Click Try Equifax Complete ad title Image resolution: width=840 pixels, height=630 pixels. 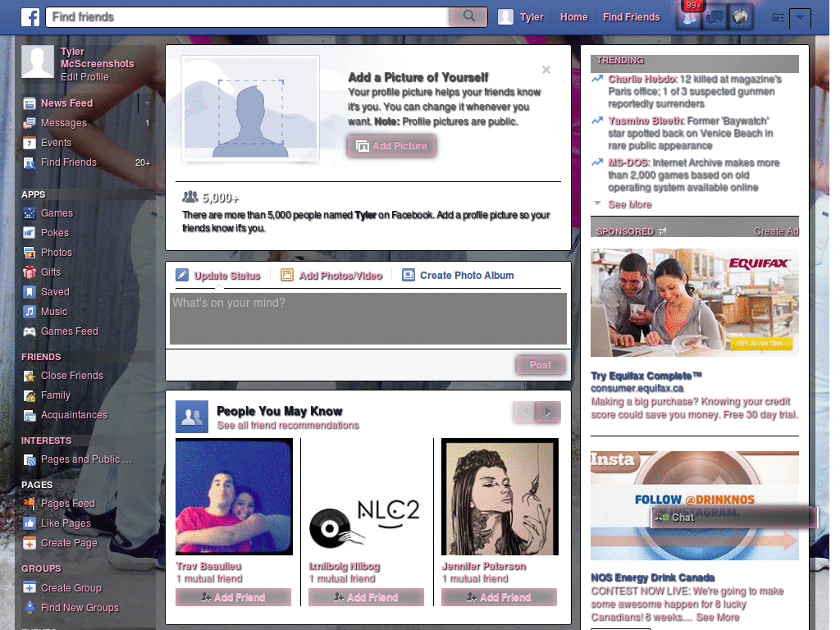pos(646,376)
